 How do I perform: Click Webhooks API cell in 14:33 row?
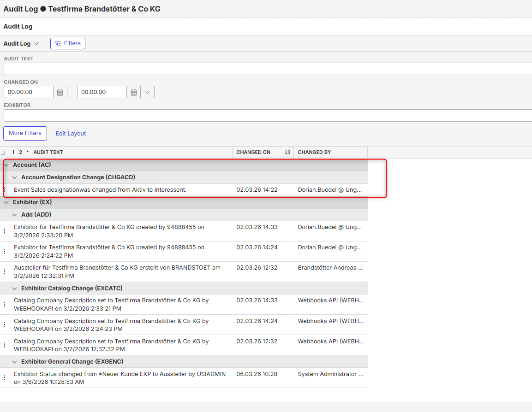coord(331,300)
